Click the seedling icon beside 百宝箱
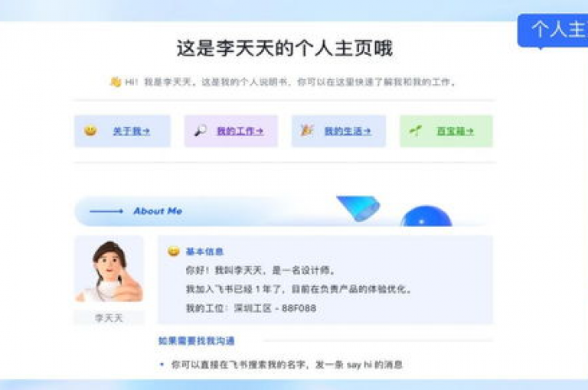 pyautogui.click(x=416, y=131)
